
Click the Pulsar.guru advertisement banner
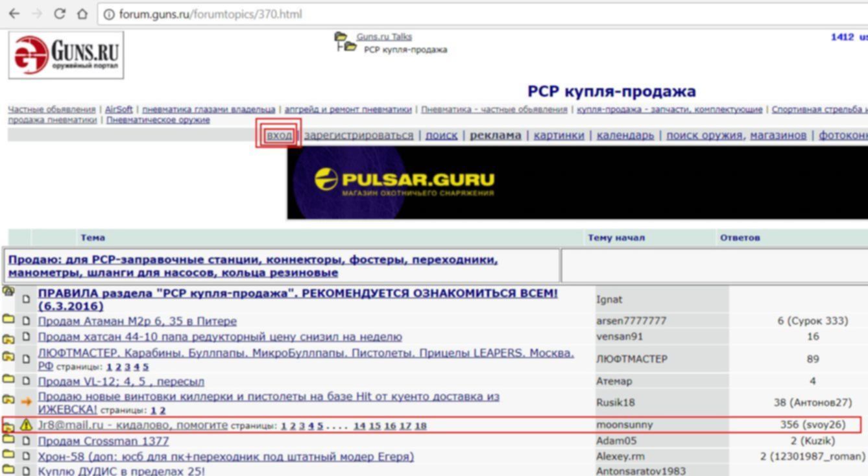click(x=577, y=182)
